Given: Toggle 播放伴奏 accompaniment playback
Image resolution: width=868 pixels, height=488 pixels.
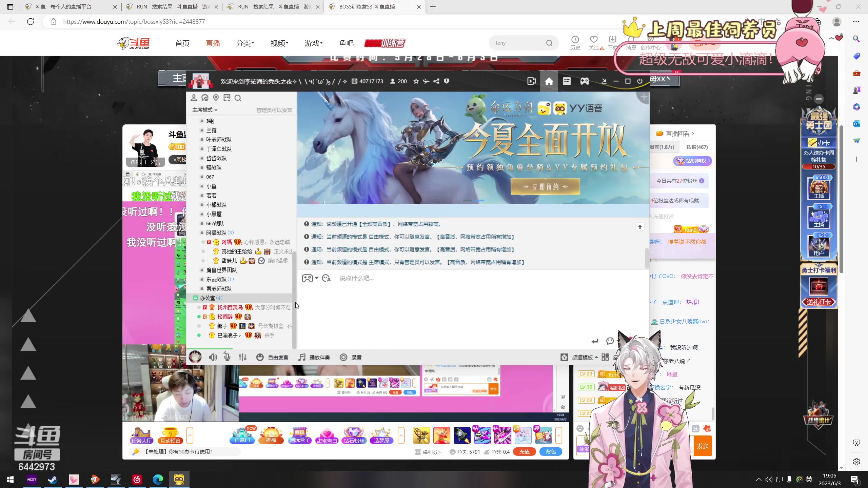Looking at the screenshot, I should (314, 357).
